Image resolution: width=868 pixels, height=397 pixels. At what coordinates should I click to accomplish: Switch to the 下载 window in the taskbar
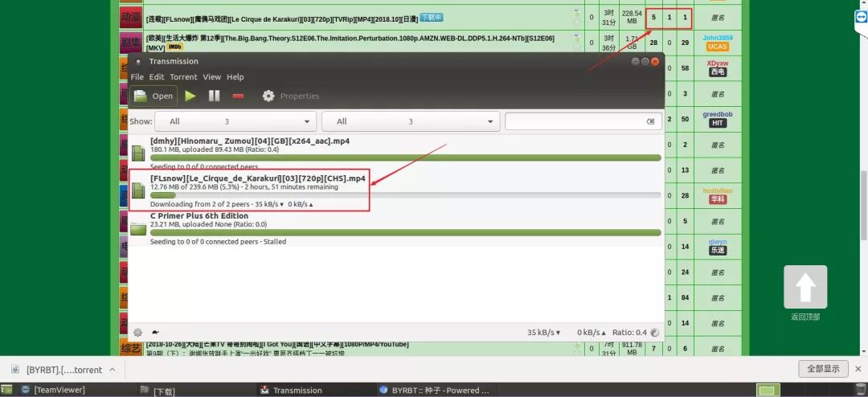[158, 391]
